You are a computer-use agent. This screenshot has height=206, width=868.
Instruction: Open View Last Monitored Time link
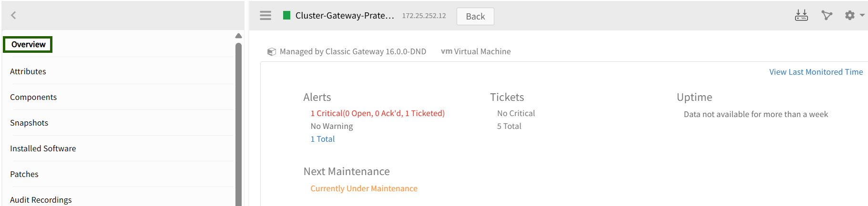pos(816,72)
